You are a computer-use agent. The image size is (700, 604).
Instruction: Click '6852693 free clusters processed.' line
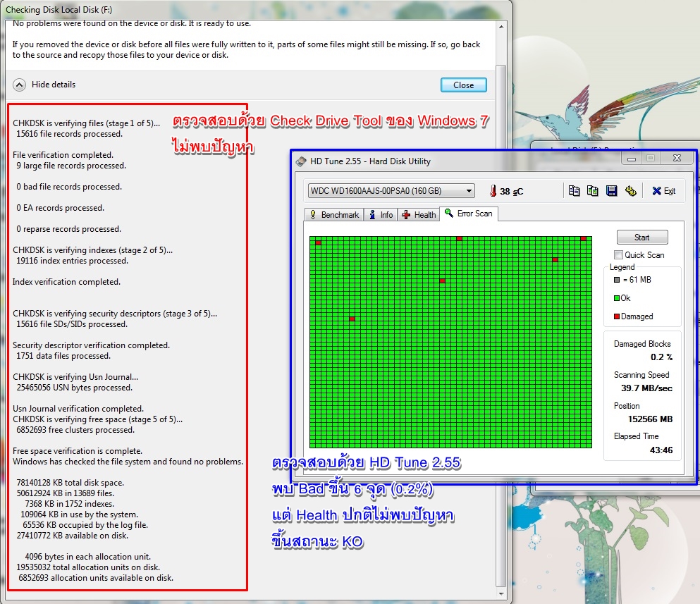coord(75,430)
